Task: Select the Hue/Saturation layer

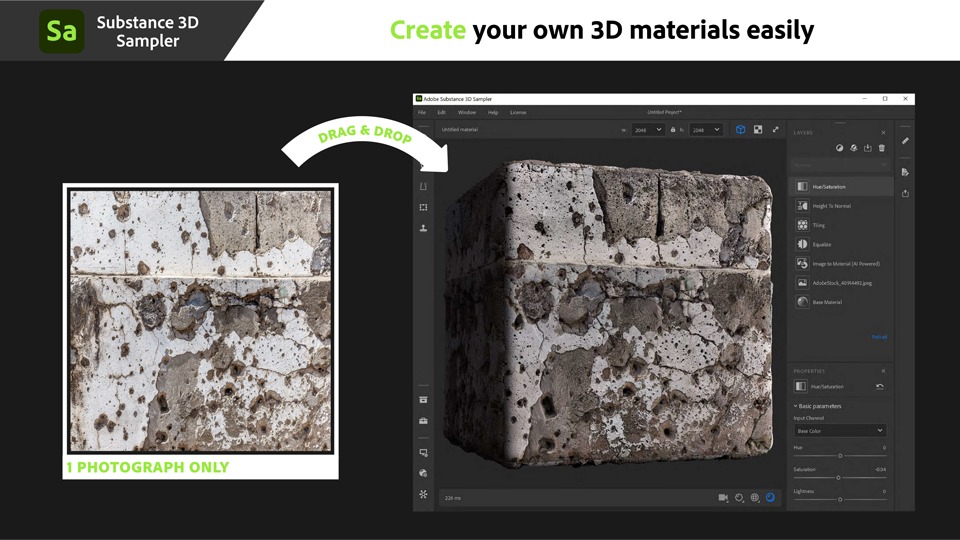Action: click(x=841, y=186)
